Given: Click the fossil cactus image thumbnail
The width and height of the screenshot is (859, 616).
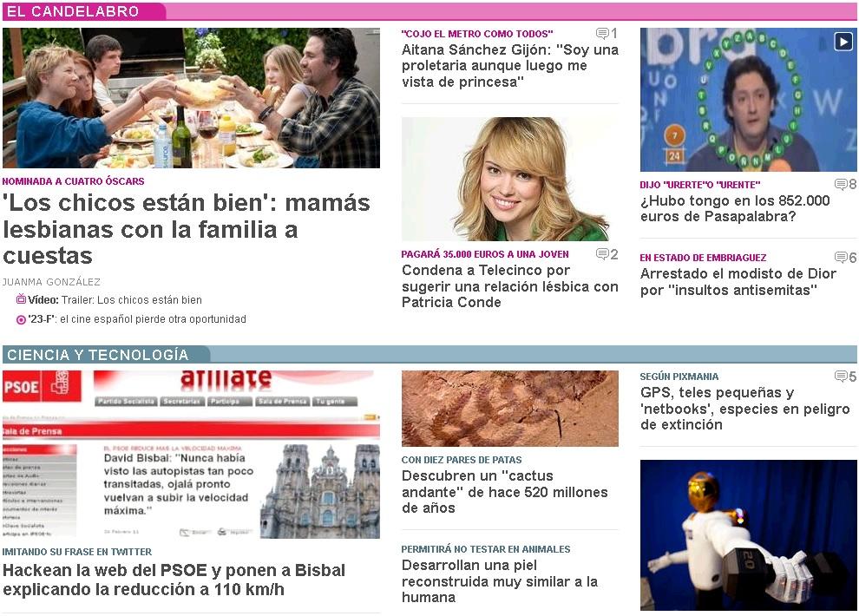Looking at the screenshot, I should [x=510, y=409].
